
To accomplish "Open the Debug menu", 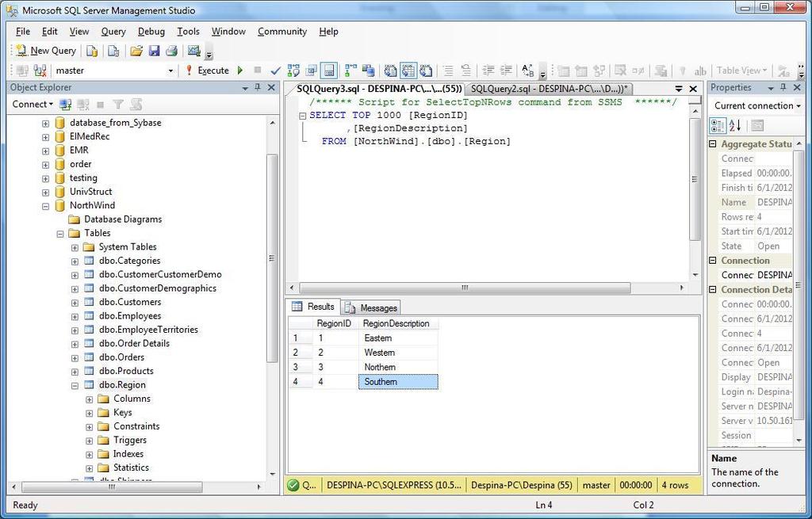I will point(151,32).
